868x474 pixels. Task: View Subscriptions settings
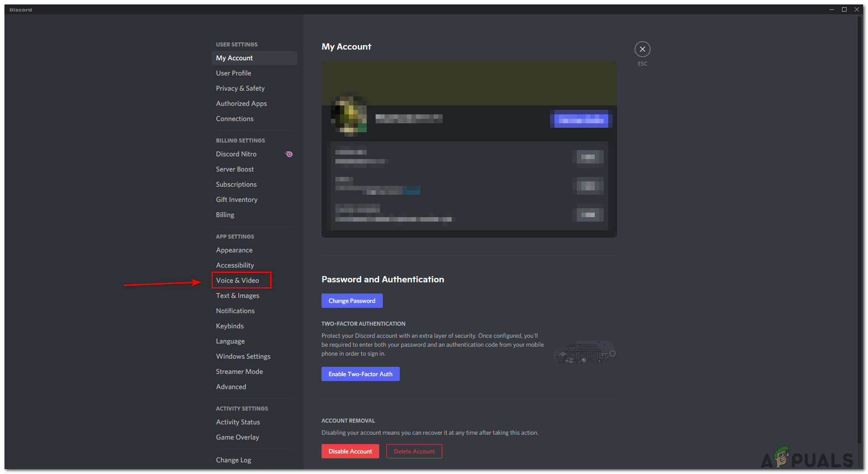(254, 185)
